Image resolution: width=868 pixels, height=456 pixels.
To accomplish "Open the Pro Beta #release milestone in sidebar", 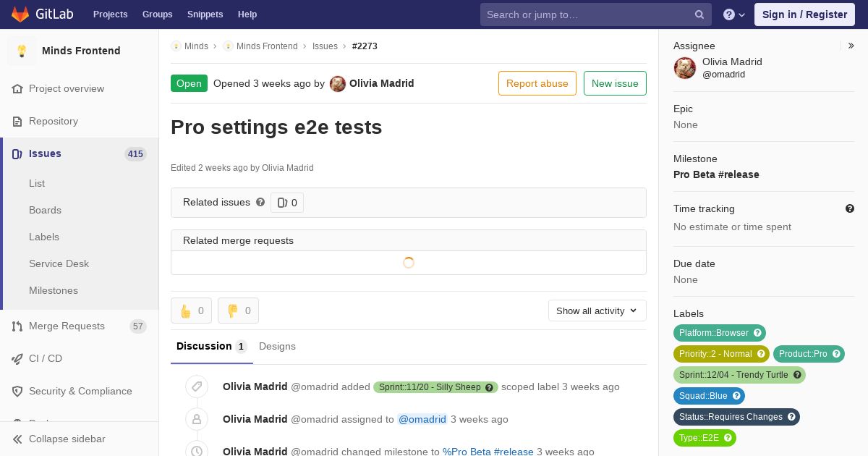I will (x=716, y=174).
